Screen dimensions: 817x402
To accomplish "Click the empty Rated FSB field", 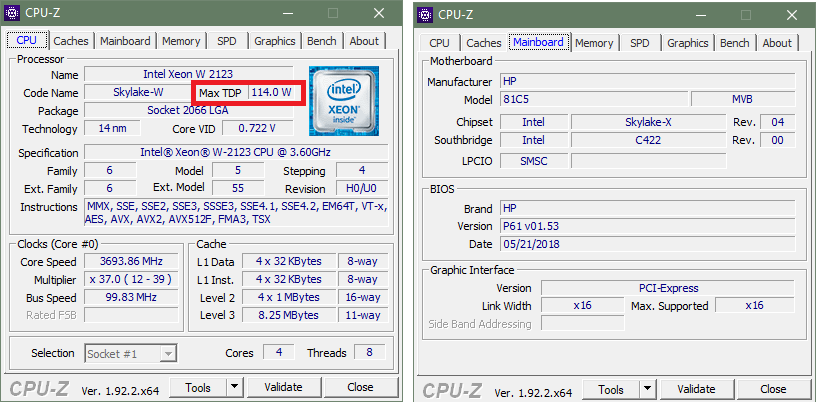I will 131,315.
